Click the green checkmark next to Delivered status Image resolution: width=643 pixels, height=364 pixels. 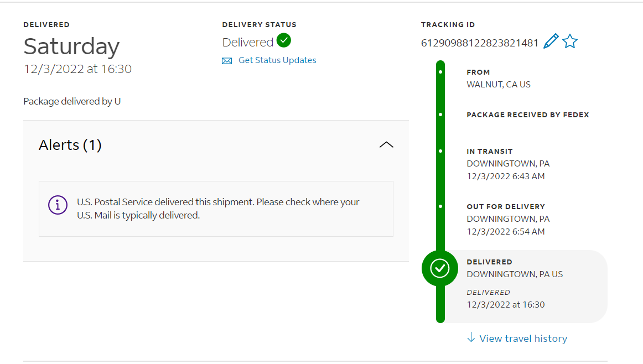pyautogui.click(x=284, y=40)
